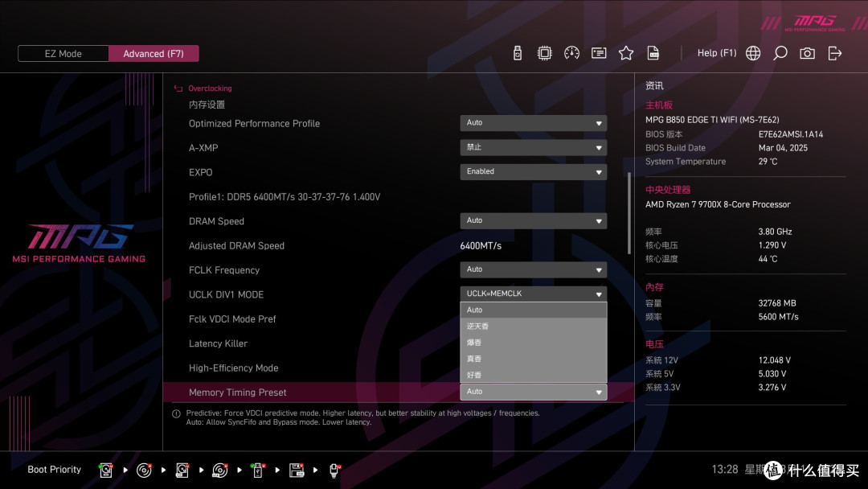This screenshot has height=489, width=868.
Task: Click the 13:28 clock display
Action: point(725,470)
